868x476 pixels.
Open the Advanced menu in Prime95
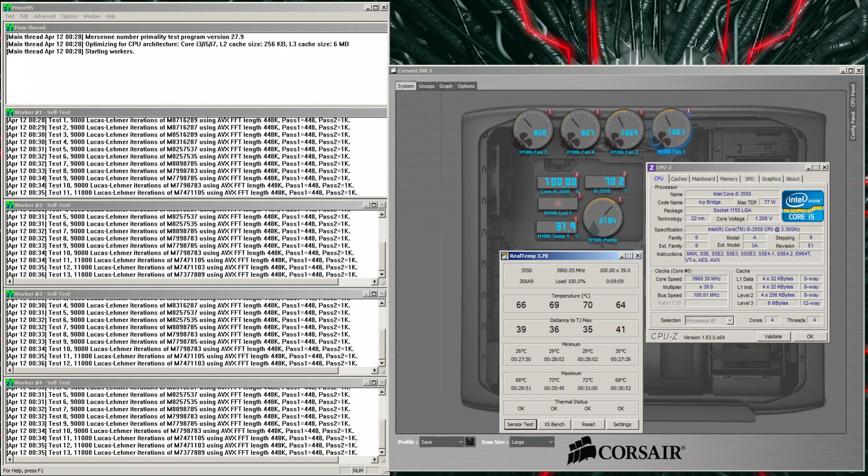click(44, 16)
